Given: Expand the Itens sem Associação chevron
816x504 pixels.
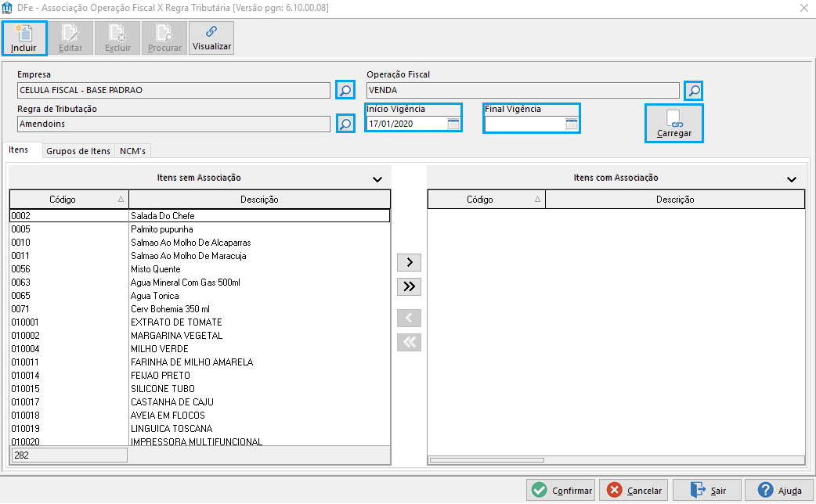Looking at the screenshot, I should click(x=377, y=179).
